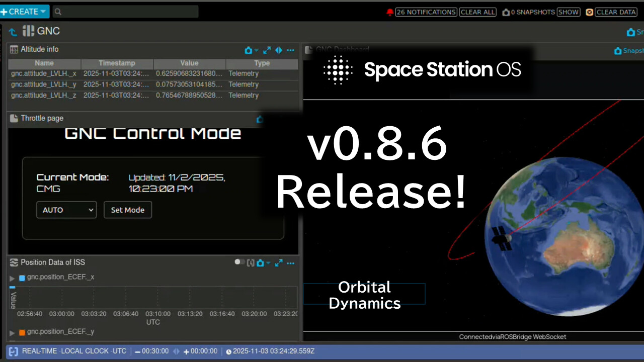Take a snapshot of Altitude info panel
Screen dimensions: 644x362
click(x=248, y=50)
